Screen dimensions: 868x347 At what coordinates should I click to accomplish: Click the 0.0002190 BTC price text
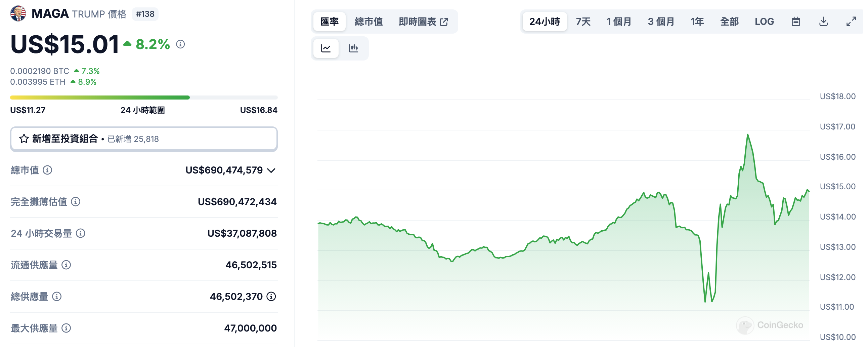pyautogui.click(x=39, y=71)
